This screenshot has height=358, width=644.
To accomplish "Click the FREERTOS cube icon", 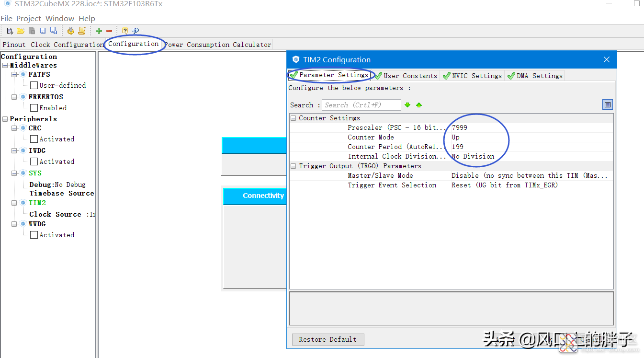I will (x=23, y=97).
